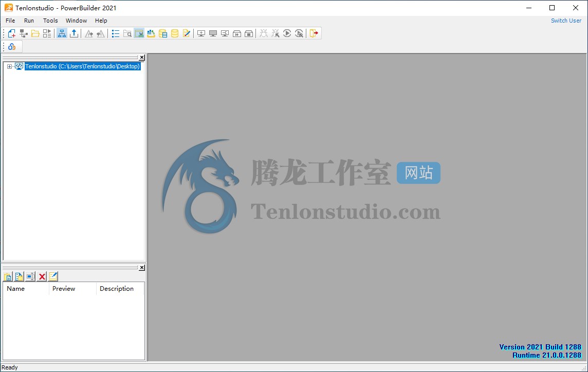Image resolution: width=588 pixels, height=372 pixels.
Task: Click the Name column header
Action: [x=26, y=289]
